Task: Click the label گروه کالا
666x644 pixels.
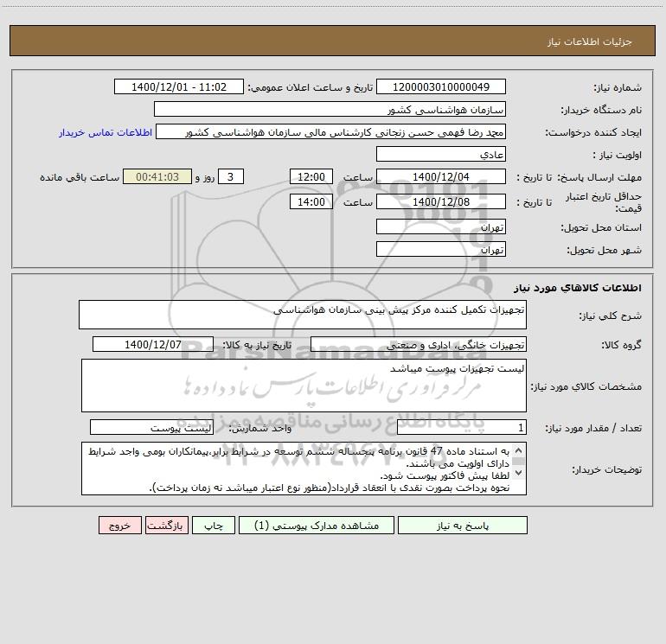Action: (621, 345)
